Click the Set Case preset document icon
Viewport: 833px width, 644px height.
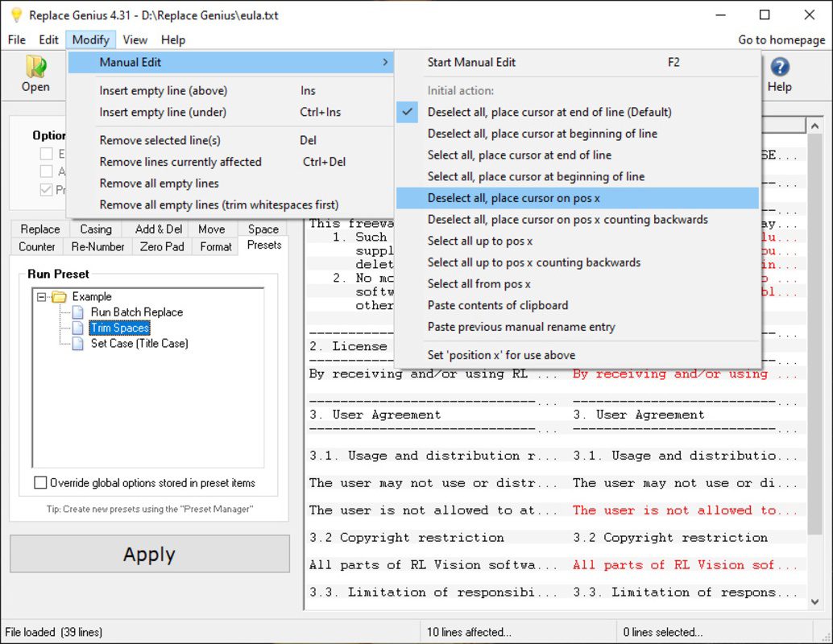pos(77,344)
